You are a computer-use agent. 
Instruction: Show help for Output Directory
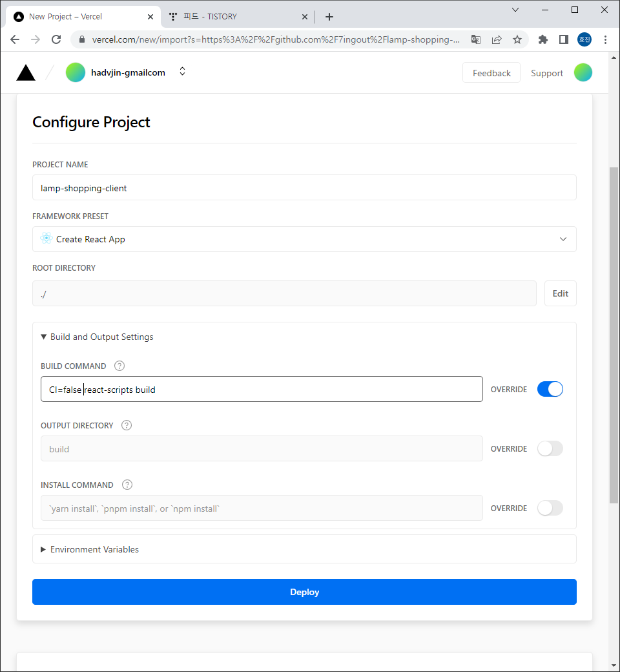127,426
